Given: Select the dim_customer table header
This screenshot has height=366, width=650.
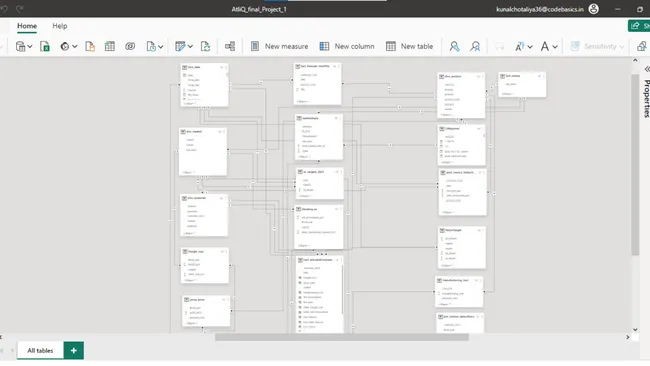Looking at the screenshot, I should [x=203, y=198].
